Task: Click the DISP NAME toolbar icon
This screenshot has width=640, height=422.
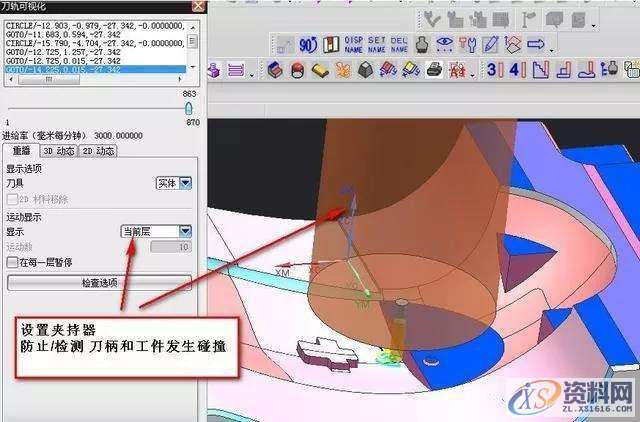Action: (353, 44)
